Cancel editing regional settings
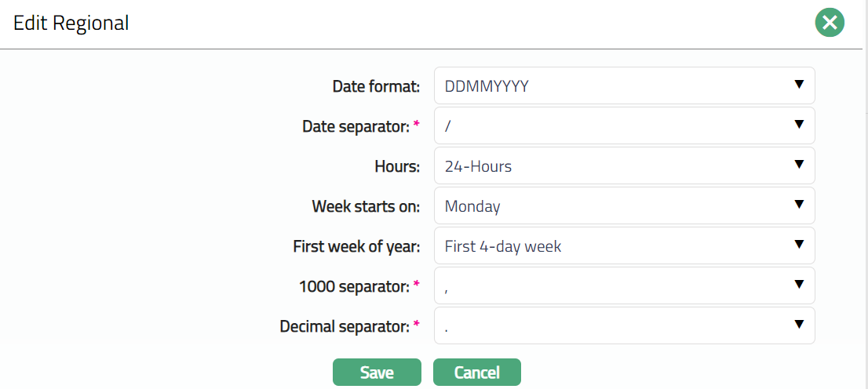The image size is (868, 389). click(x=476, y=373)
